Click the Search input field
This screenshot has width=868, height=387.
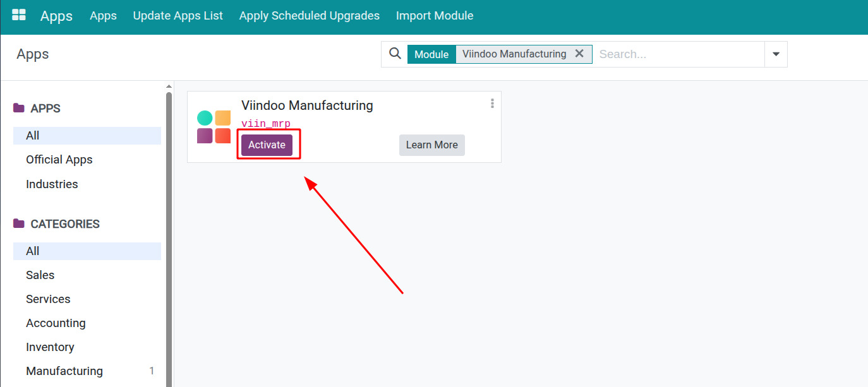click(x=678, y=54)
